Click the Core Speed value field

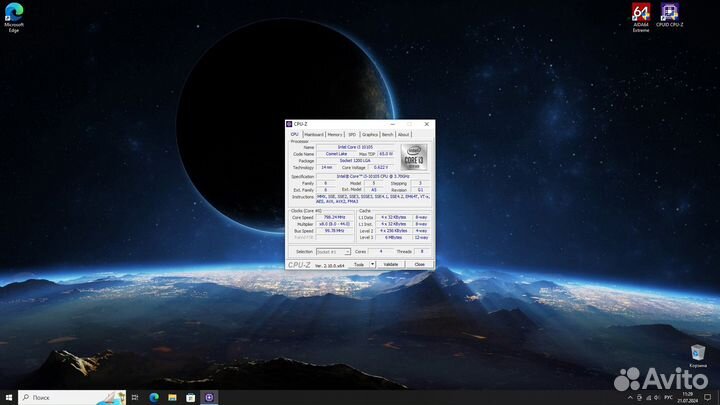(334, 217)
